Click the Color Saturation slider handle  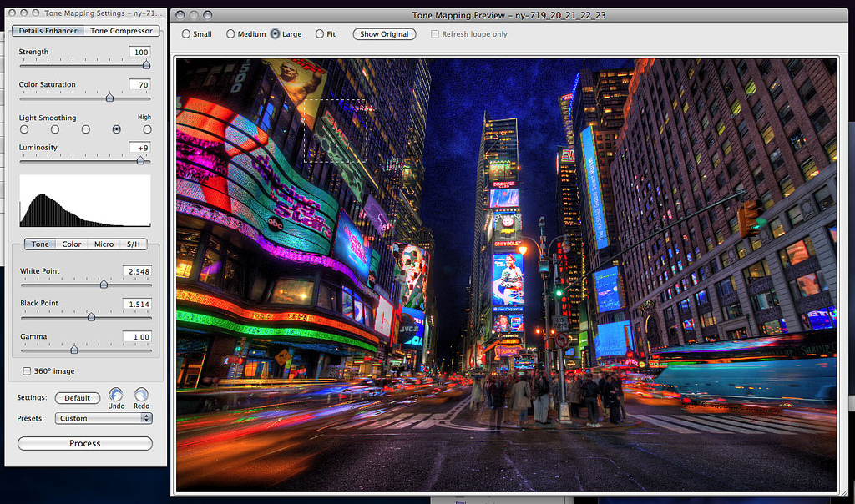pos(109,98)
